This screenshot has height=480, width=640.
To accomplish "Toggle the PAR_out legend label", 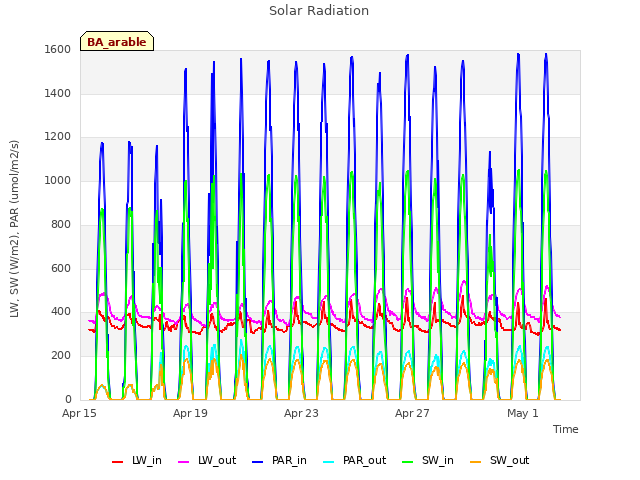I will 364,460.
